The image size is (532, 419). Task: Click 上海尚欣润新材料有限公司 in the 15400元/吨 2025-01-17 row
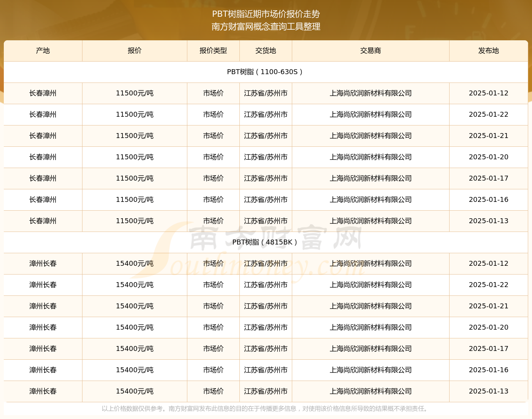coord(370,349)
